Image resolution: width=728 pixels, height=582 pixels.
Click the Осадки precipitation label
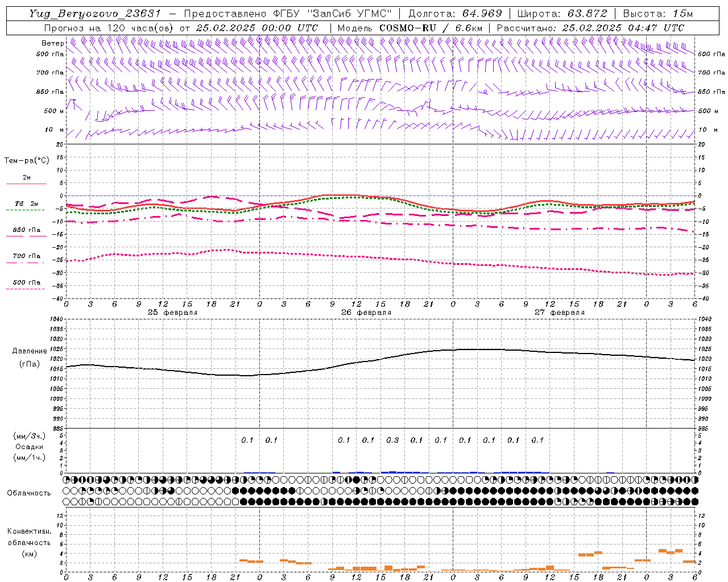pyautogui.click(x=30, y=447)
